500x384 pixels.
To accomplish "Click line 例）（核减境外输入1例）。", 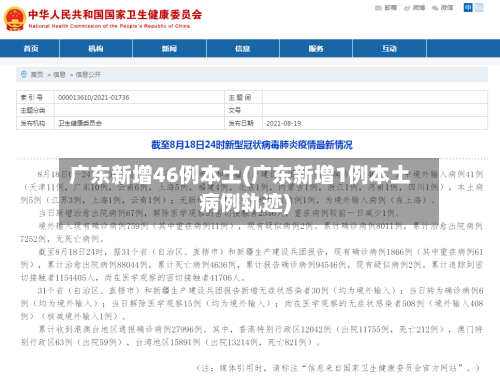I will (x=73, y=316).
